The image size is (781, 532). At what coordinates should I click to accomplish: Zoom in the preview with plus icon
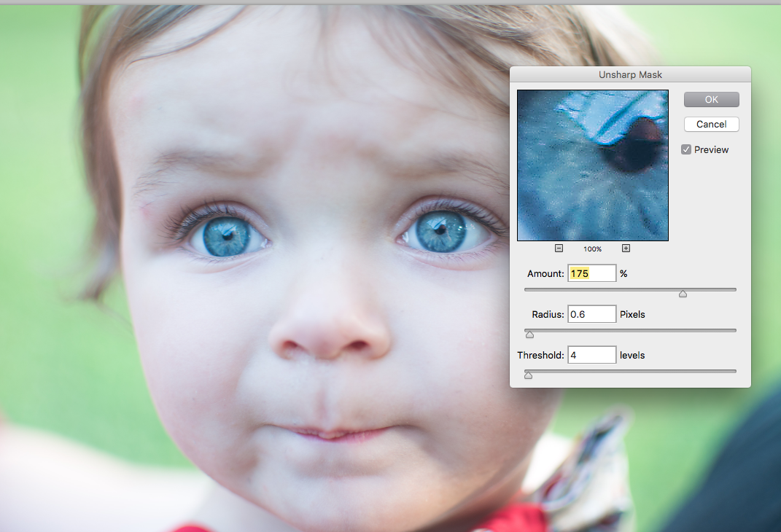click(626, 249)
